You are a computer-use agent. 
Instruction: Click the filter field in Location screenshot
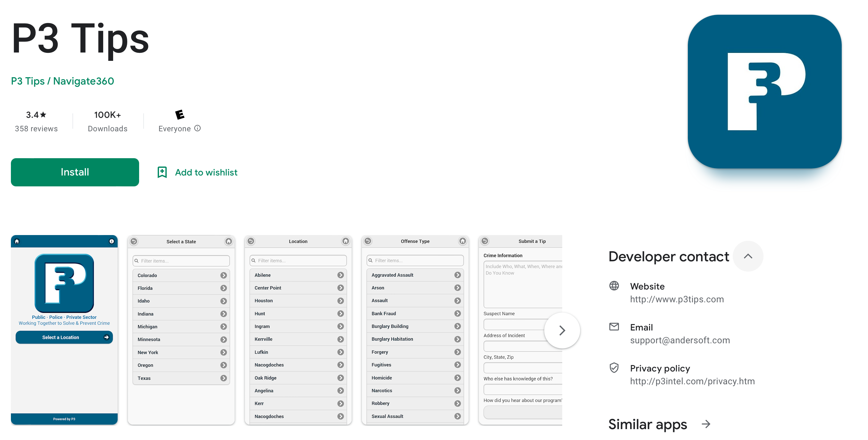pyautogui.click(x=298, y=260)
